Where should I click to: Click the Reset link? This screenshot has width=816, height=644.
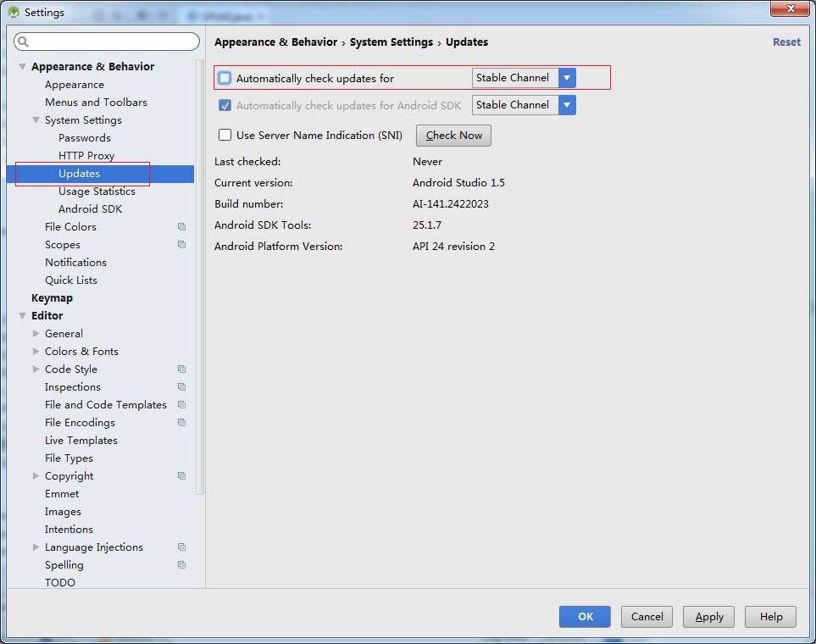pos(786,42)
